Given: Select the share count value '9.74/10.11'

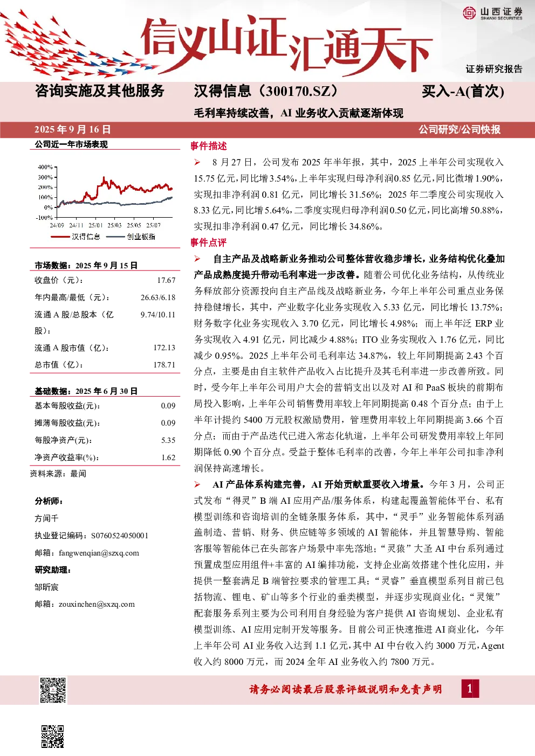Looking at the screenshot, I should tap(158, 315).
